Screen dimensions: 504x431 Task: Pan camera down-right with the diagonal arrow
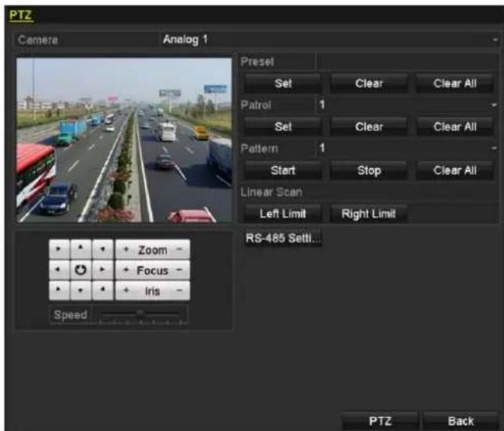[x=102, y=290]
